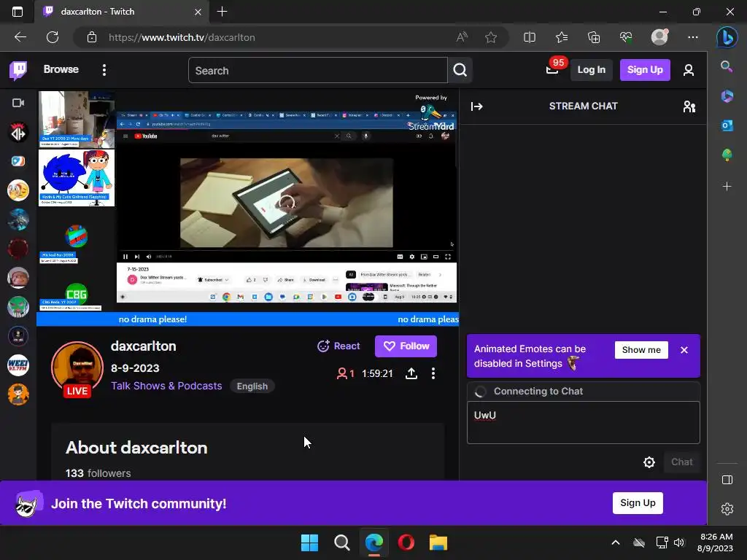The image size is (747, 560).
Task: Select the daxcarlton - Twitch tab
Action: pos(121,12)
